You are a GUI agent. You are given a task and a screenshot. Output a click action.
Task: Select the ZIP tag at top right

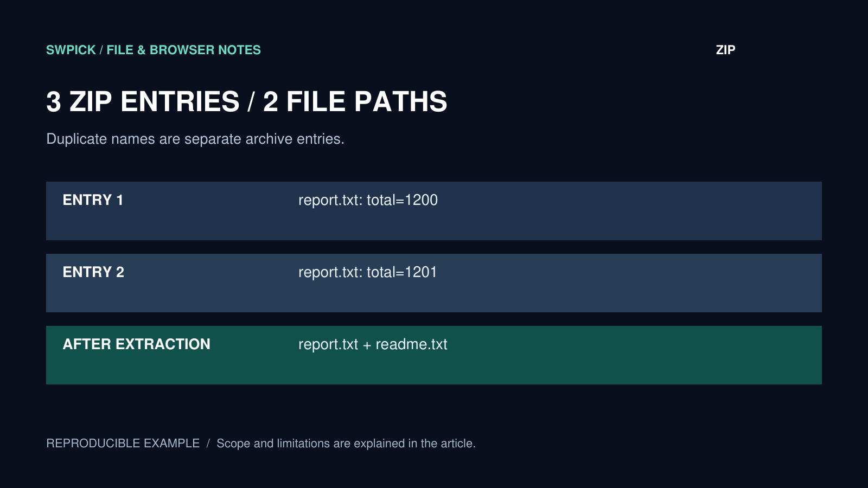point(725,50)
